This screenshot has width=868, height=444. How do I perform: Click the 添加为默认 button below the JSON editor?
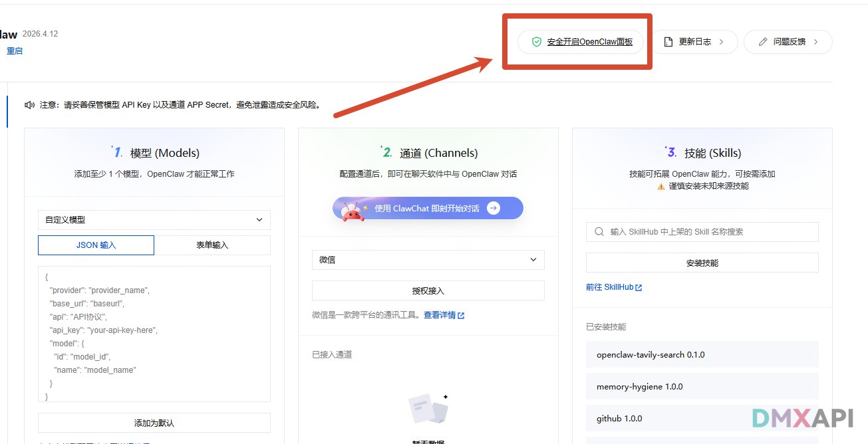pos(154,422)
